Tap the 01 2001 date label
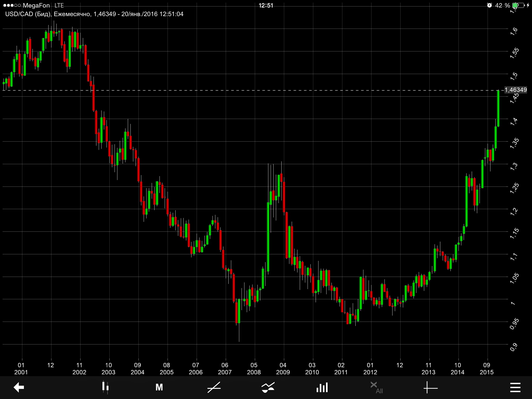The width and height of the screenshot is (532, 399). pyautogui.click(x=21, y=369)
